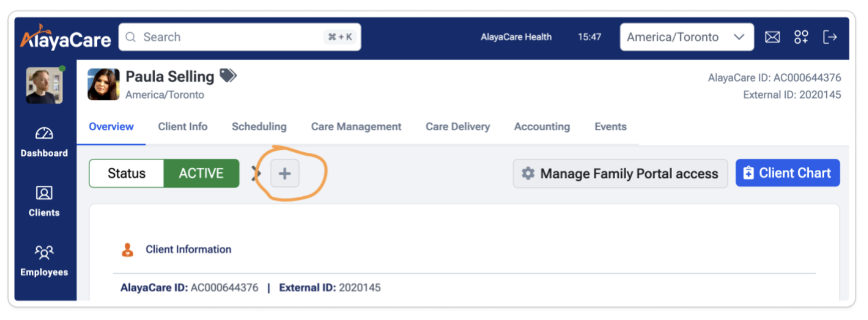The width and height of the screenshot is (868, 320).
Task: Open the Care Management tab
Action: click(x=356, y=127)
